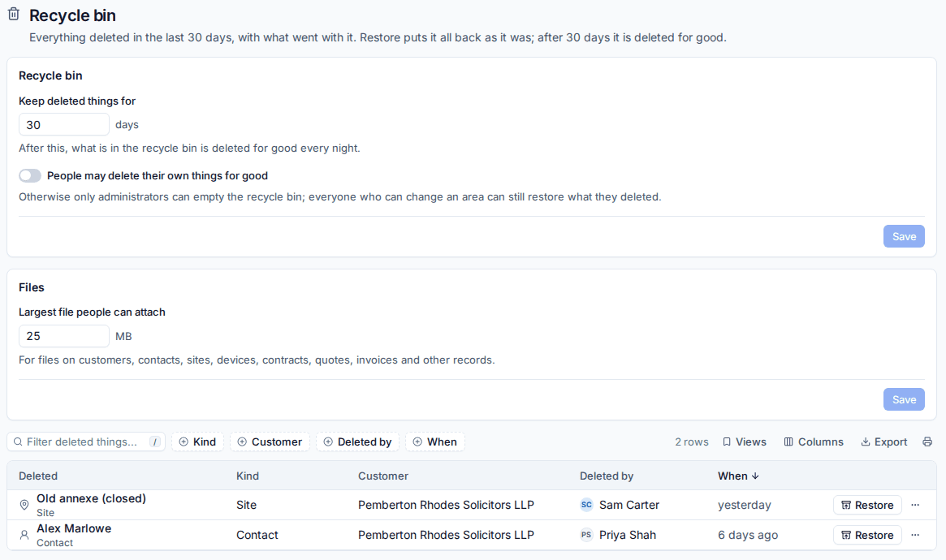Open the Customer filter

click(270, 442)
